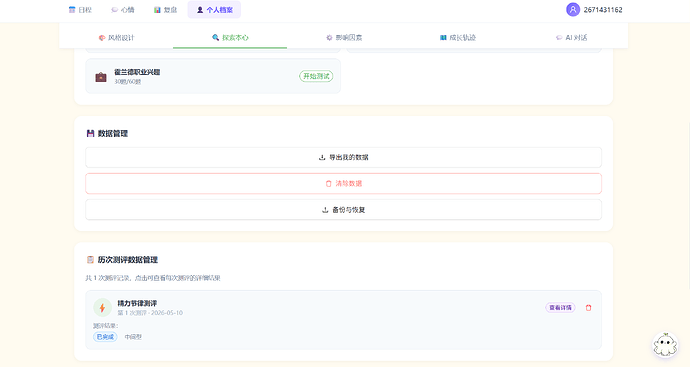
Task: Select the 探索本心 sub-tab
Action: 230,37
